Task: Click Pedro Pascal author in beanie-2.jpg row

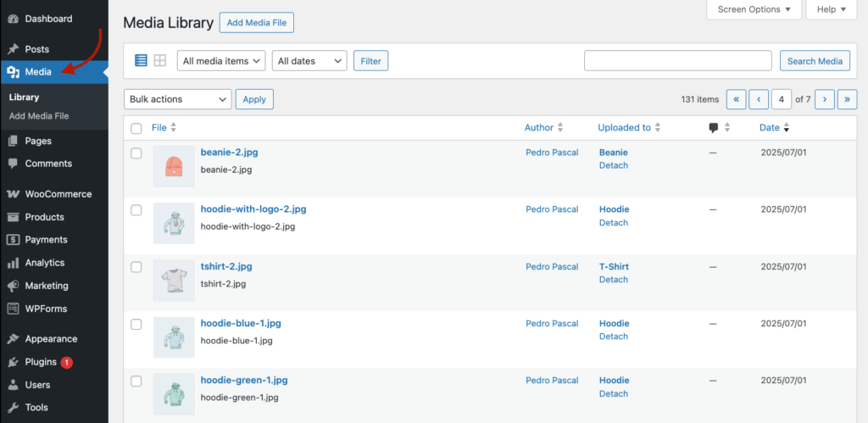Action: pos(552,153)
